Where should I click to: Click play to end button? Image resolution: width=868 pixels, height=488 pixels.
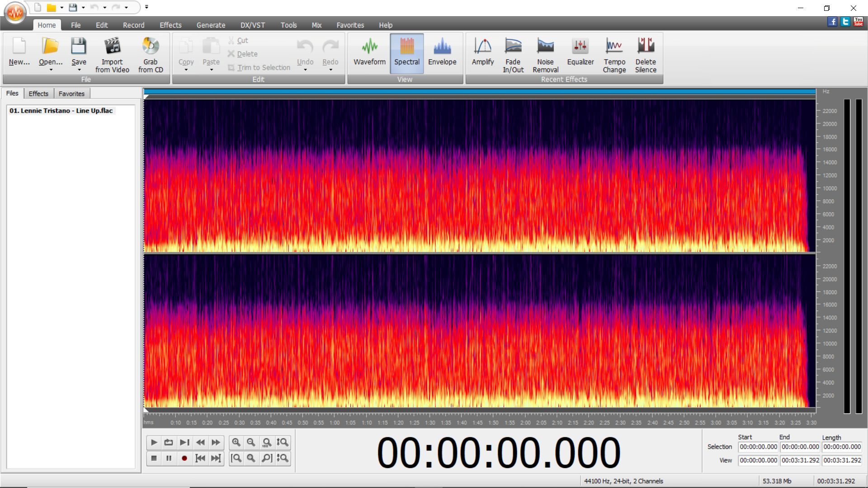point(184,442)
